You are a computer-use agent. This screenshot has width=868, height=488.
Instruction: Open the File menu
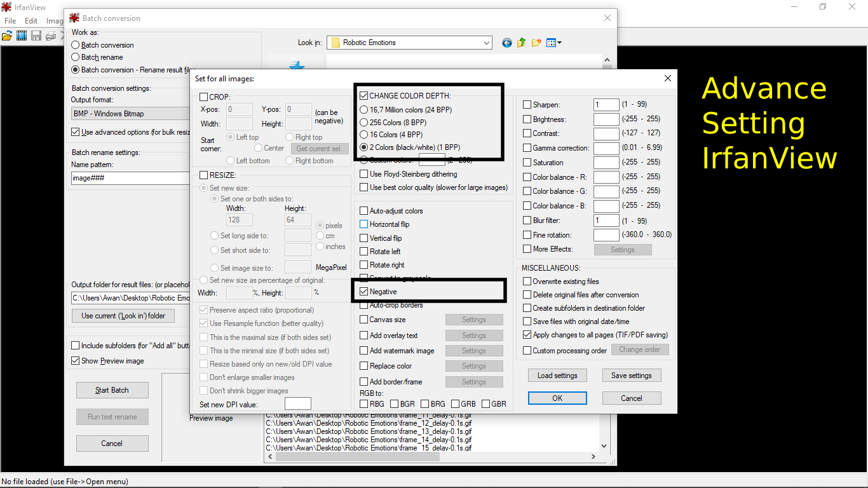(x=10, y=21)
